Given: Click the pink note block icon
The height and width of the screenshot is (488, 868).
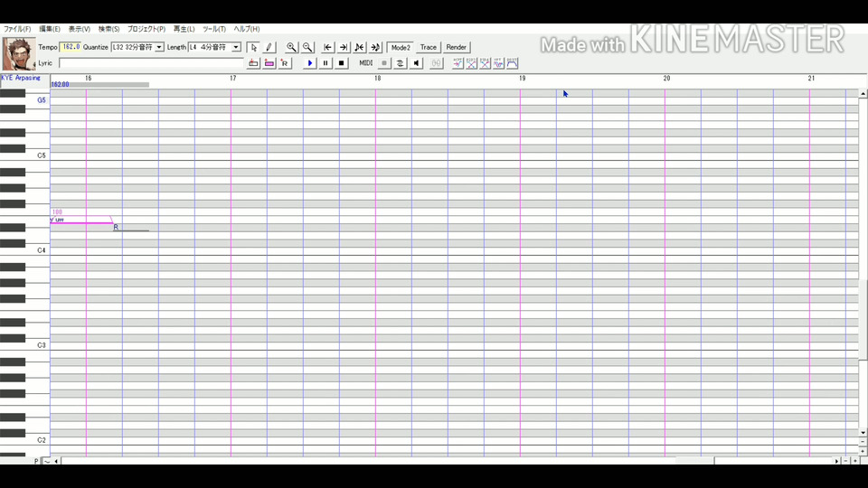Looking at the screenshot, I should point(269,63).
